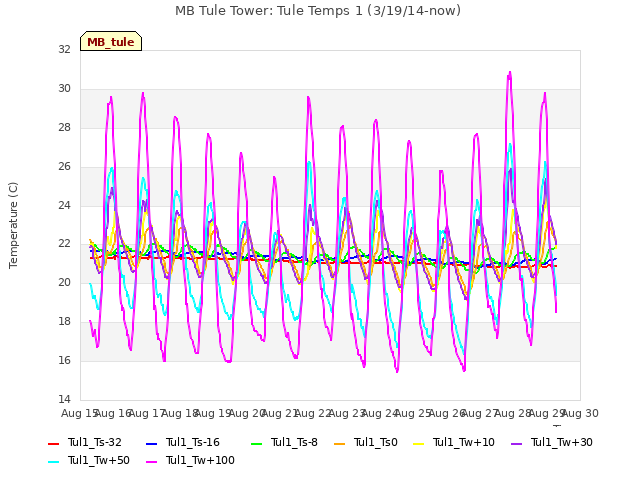This screenshot has width=640, height=480.
Task: Click the yellow Tul1_Tw+10 legend swatch
Action: click(x=419, y=444)
